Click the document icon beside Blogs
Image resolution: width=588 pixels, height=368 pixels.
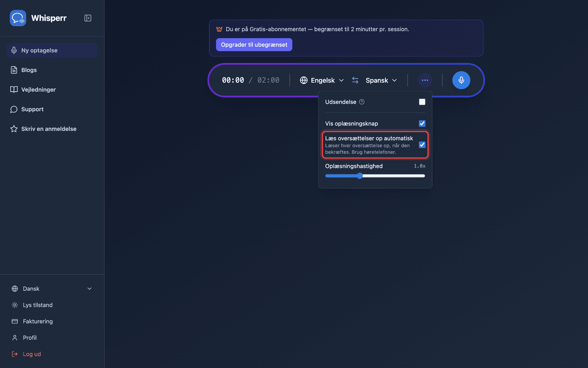click(x=14, y=70)
